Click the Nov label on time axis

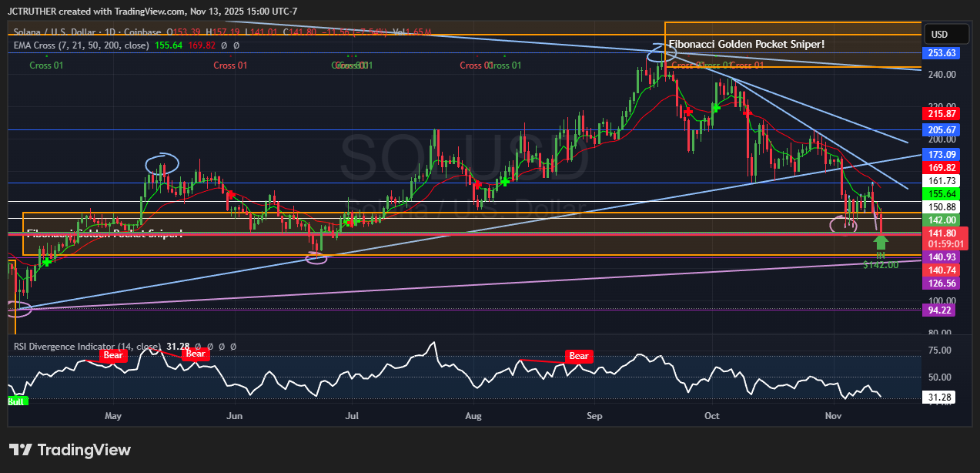pos(833,416)
